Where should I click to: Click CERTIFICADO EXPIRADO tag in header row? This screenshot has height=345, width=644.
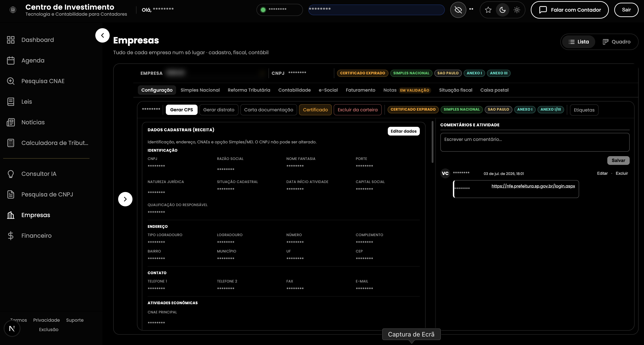363,73
